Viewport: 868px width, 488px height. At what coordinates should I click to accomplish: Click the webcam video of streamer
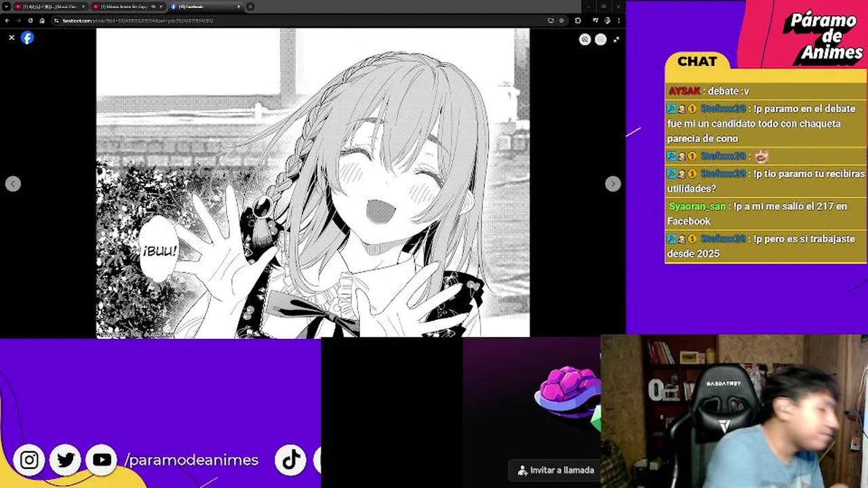click(x=734, y=411)
